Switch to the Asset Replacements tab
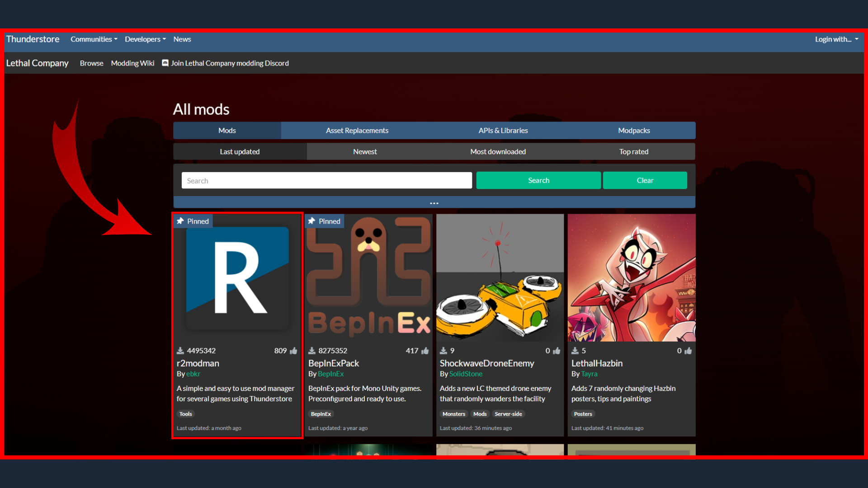868x488 pixels. click(357, 131)
